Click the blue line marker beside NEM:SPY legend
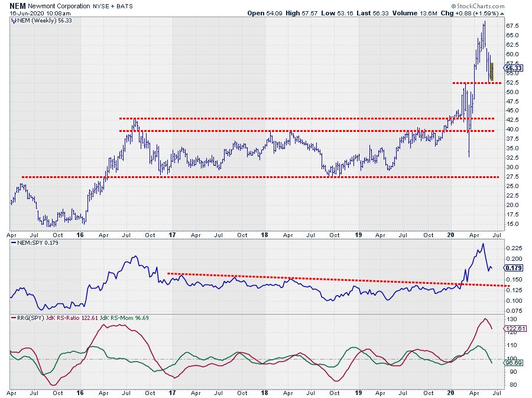 14,242
